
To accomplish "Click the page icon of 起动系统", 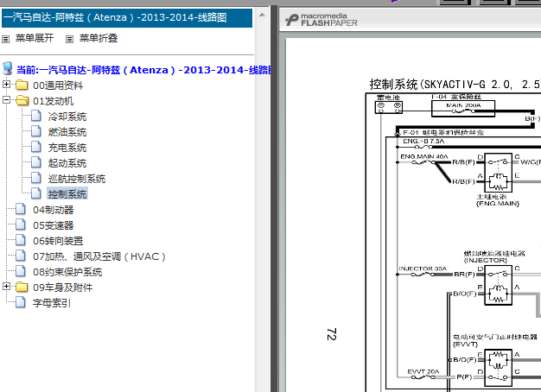I will click(x=36, y=162).
